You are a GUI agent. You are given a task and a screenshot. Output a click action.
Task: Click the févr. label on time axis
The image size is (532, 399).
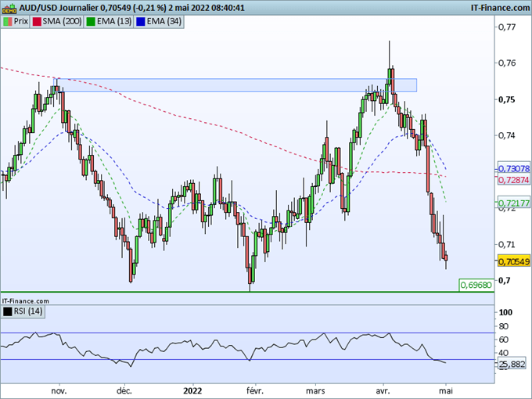(x=254, y=391)
